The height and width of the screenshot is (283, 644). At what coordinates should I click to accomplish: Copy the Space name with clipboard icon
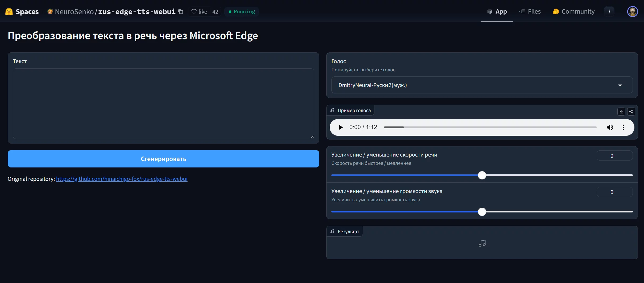coord(181,11)
